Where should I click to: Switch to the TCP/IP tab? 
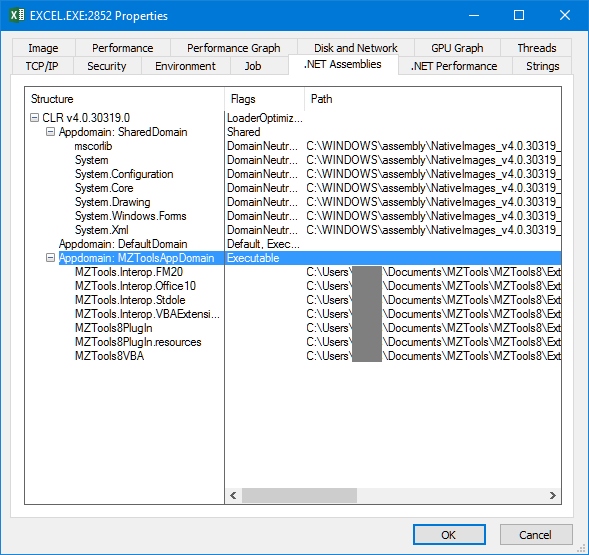[x=42, y=66]
